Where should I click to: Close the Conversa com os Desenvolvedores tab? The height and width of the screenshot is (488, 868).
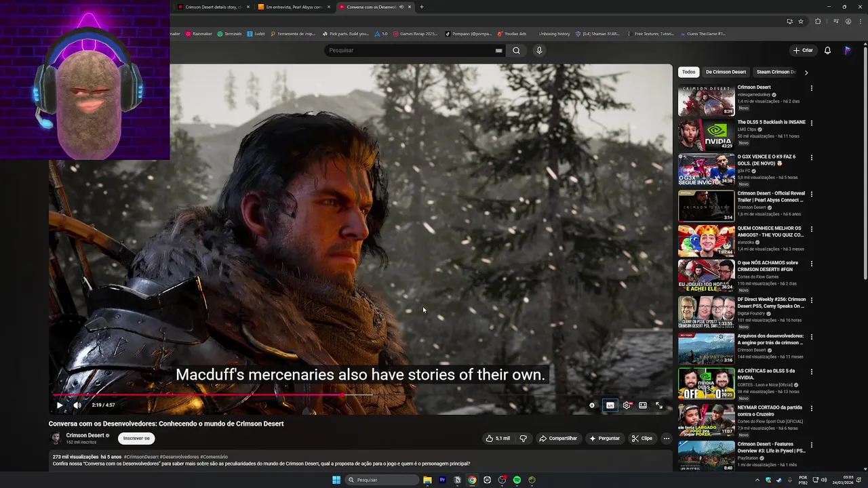tap(410, 7)
